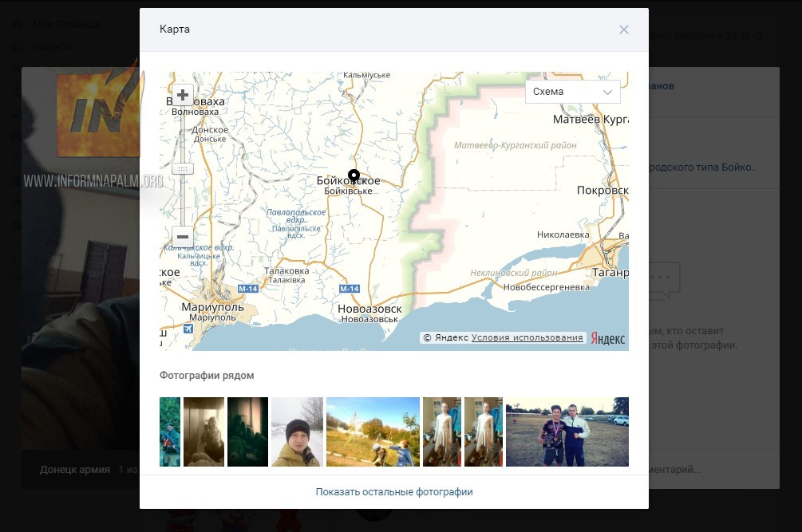Close the Карта dialog with the X
Image resolution: width=802 pixels, height=532 pixels.
pyautogui.click(x=623, y=30)
